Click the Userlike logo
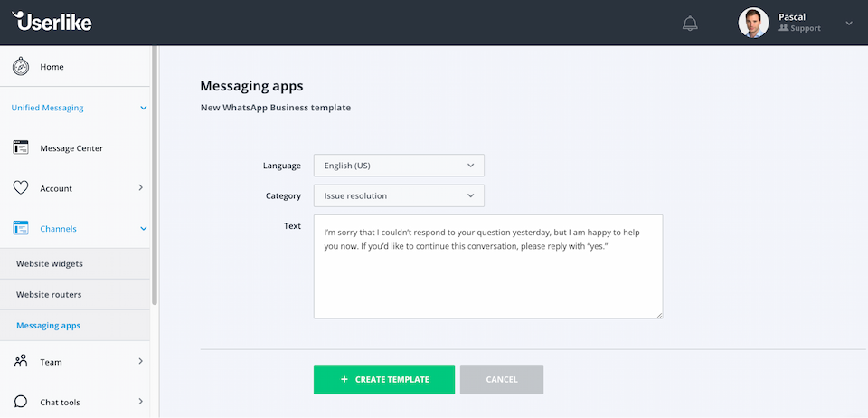The width and height of the screenshot is (868, 418). pyautogui.click(x=52, y=21)
